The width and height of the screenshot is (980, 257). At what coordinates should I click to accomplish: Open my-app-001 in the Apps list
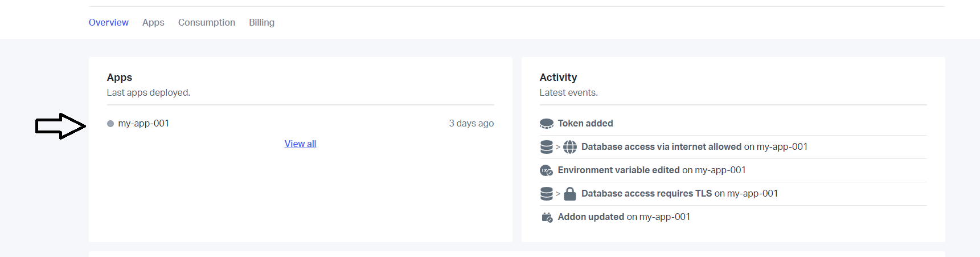point(143,123)
